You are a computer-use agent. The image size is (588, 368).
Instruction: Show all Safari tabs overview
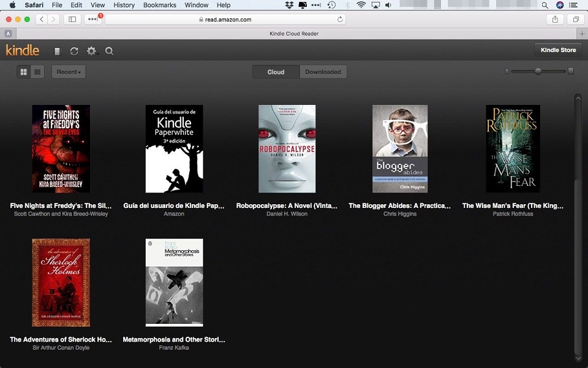pyautogui.click(x=576, y=20)
